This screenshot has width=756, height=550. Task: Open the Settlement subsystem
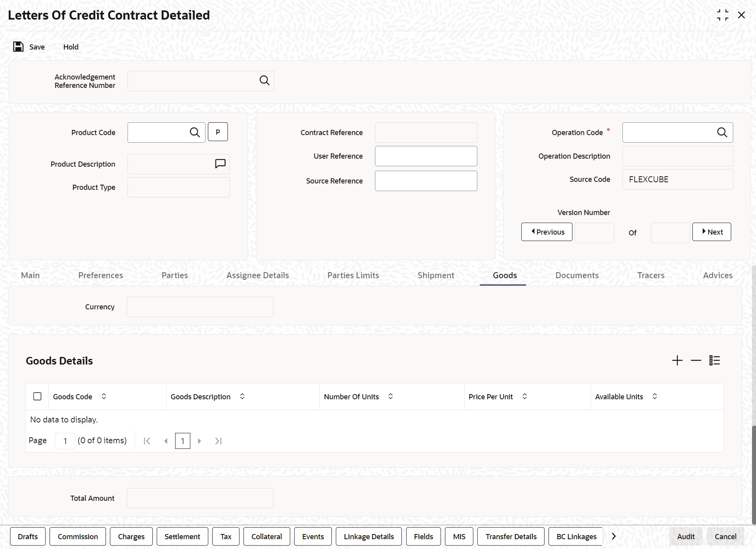coord(182,536)
